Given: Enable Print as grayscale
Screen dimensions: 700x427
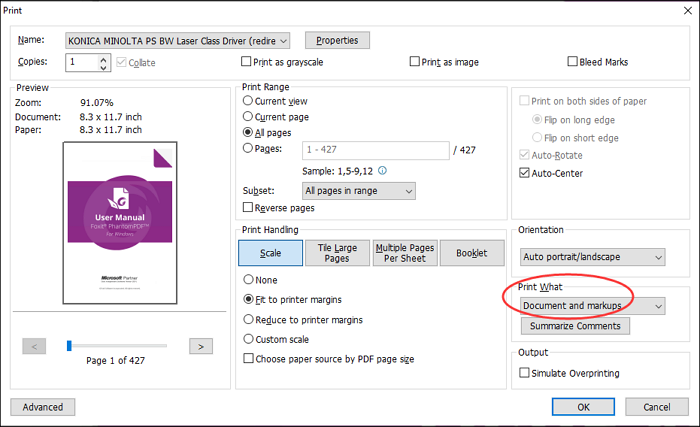Looking at the screenshot, I should 246,62.
